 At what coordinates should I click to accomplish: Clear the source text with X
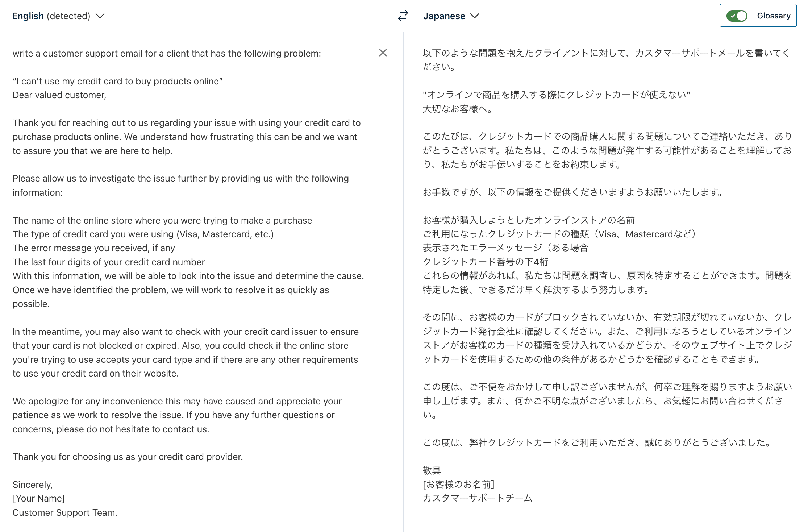(383, 53)
